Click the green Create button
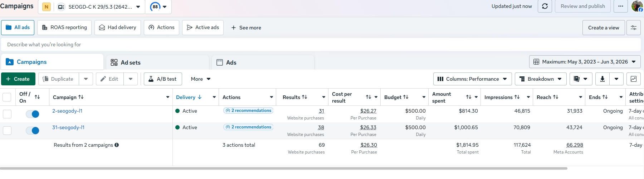The image size is (644, 179). pyautogui.click(x=18, y=79)
